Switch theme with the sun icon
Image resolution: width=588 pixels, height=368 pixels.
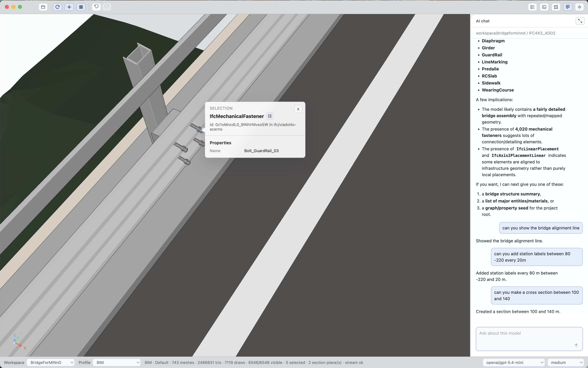click(x=580, y=7)
